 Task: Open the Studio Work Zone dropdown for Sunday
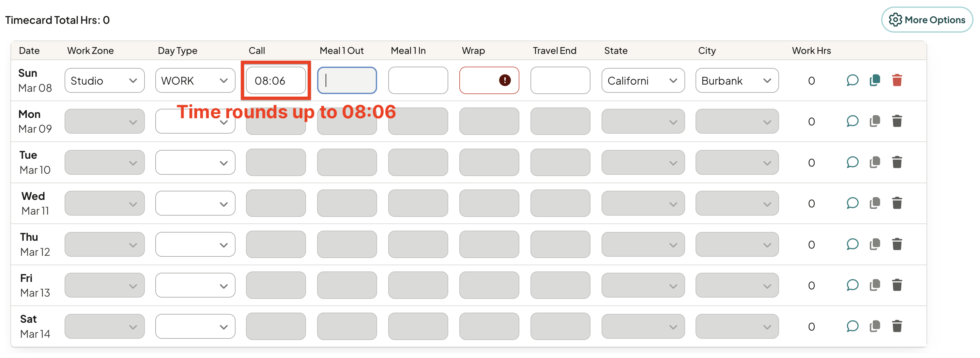pyautogui.click(x=105, y=80)
